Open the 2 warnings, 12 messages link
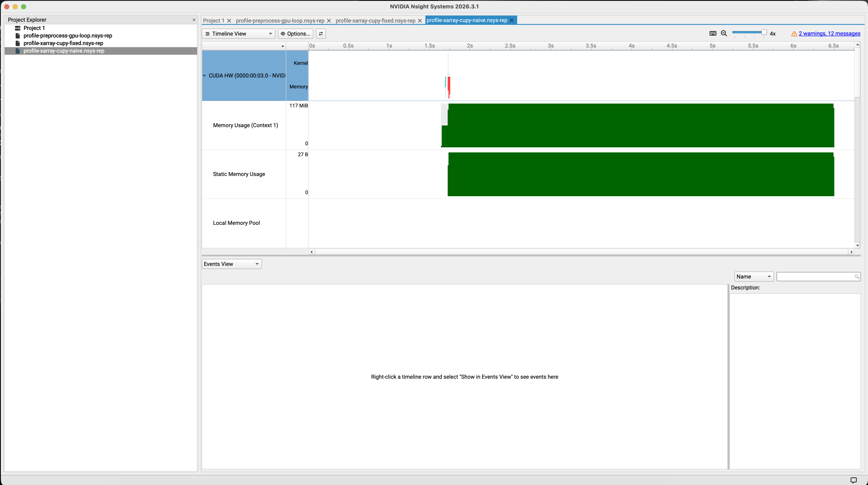Image resolution: width=868 pixels, height=485 pixels. pyautogui.click(x=829, y=34)
